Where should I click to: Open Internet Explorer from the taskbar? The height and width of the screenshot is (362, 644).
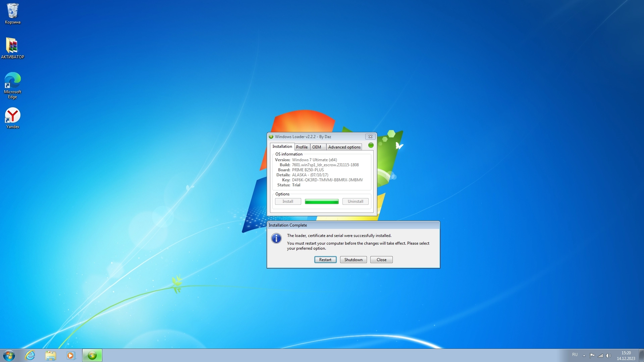(x=30, y=355)
